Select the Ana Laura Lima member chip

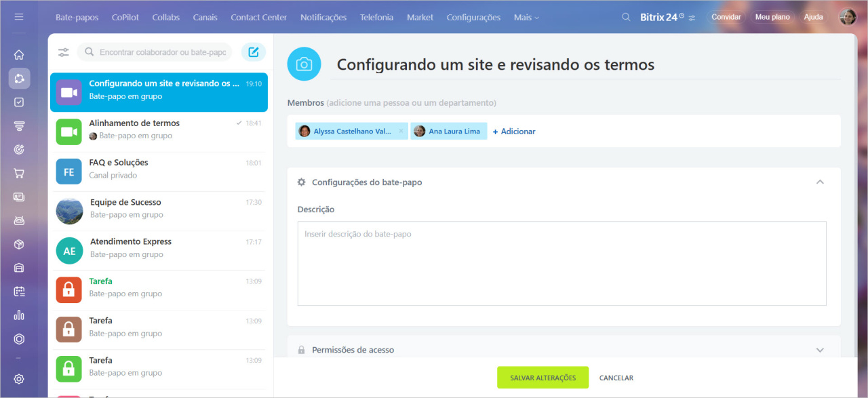[448, 132]
